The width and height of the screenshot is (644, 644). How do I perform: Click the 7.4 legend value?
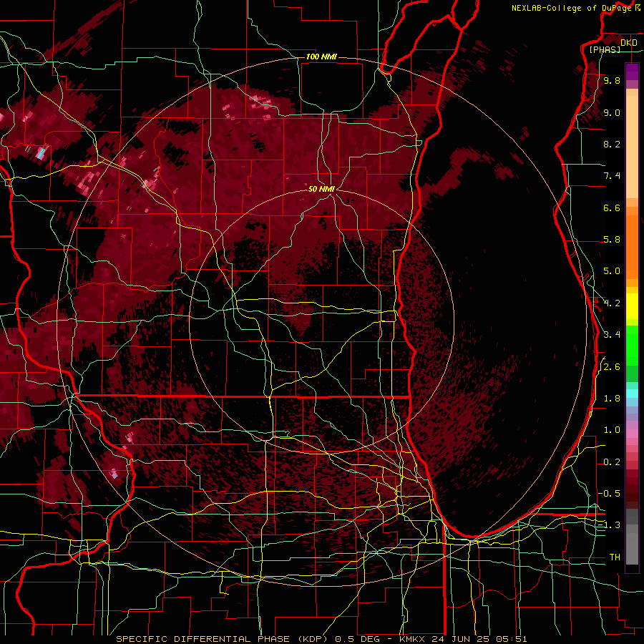tap(612, 176)
